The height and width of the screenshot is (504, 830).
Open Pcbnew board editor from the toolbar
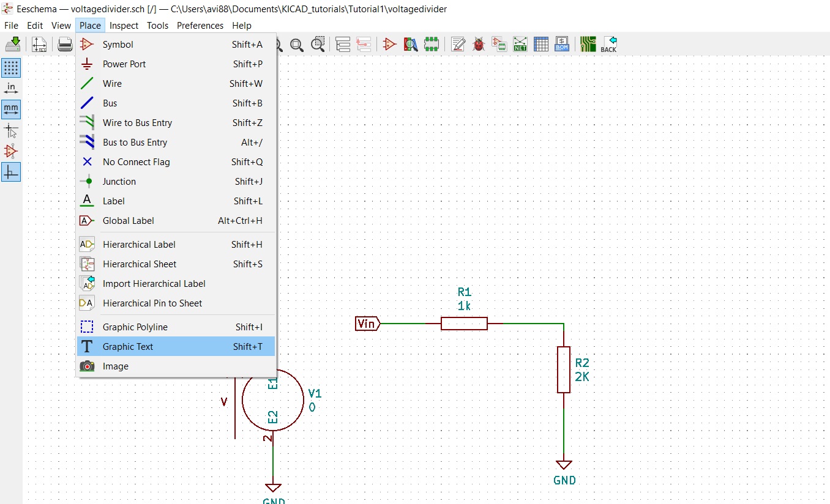coord(587,44)
